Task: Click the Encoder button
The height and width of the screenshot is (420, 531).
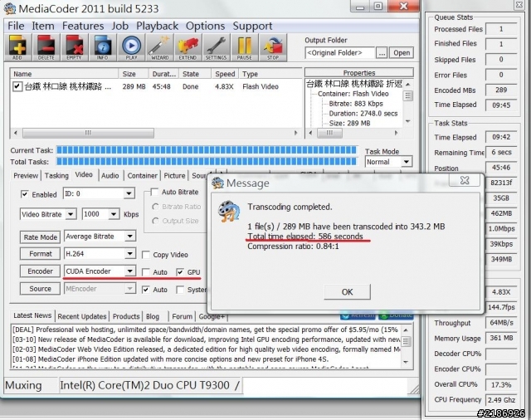Action: coord(41,271)
